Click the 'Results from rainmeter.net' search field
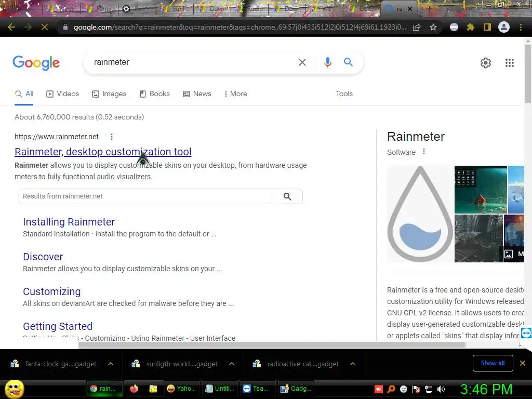The width and height of the screenshot is (532, 399). click(145, 196)
